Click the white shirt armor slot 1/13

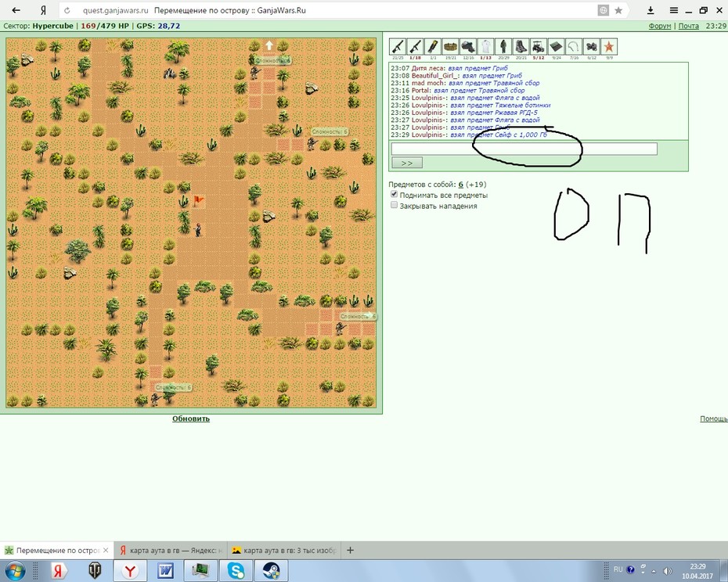[x=485, y=47]
